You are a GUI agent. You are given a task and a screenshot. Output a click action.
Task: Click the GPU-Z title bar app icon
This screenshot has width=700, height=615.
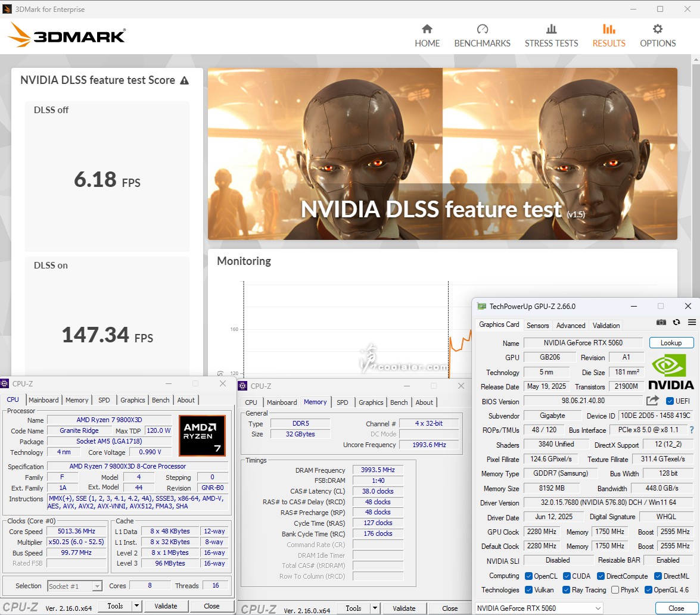point(482,307)
